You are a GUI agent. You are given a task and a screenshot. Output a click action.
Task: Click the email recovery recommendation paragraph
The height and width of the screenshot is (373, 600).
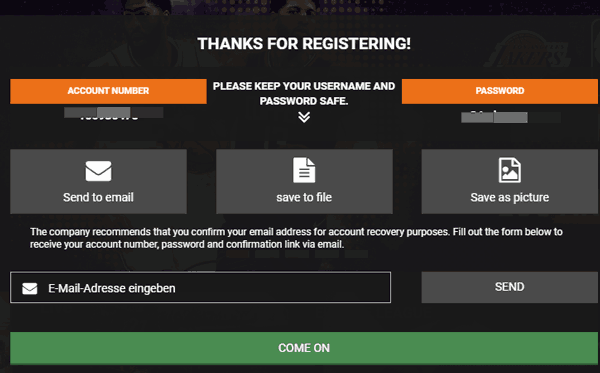tap(297, 238)
